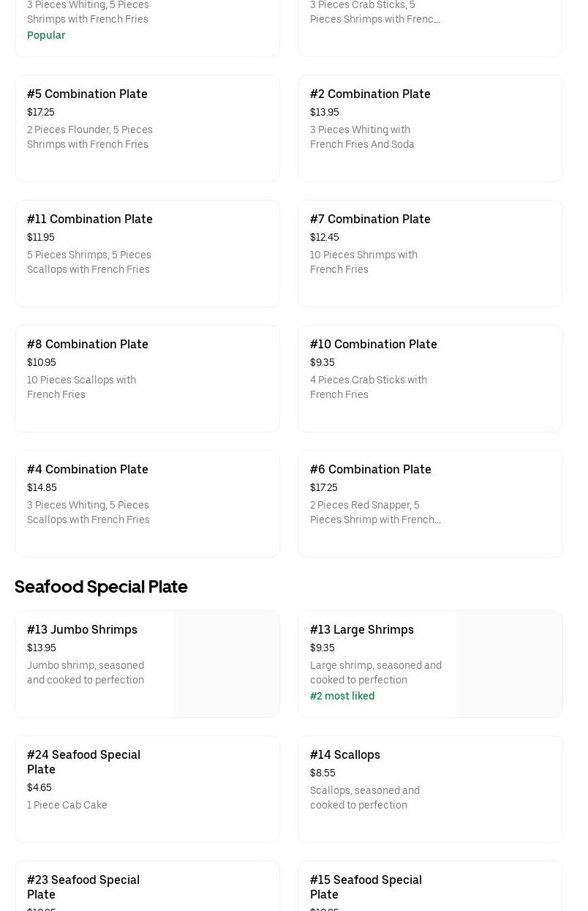Image resolution: width=588 pixels, height=911 pixels.
Task: Click the #13 Jumbo Shrimps title
Action: tap(82, 629)
